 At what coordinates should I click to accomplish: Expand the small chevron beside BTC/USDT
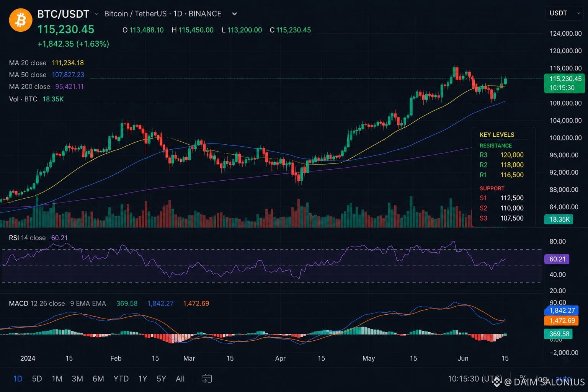(96, 14)
